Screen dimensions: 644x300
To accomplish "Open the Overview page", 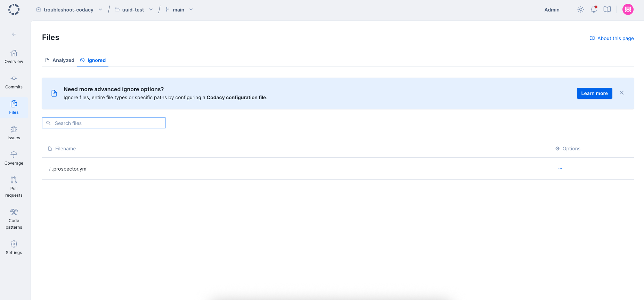I will (x=14, y=57).
